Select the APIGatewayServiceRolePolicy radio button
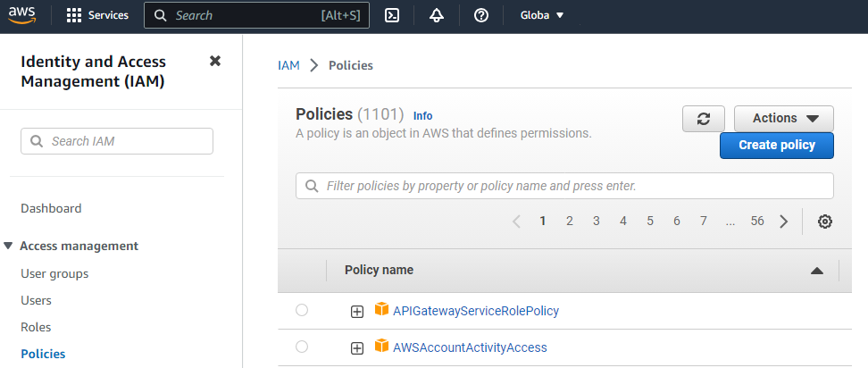Image resolution: width=868 pixels, height=368 pixels. 302,310
